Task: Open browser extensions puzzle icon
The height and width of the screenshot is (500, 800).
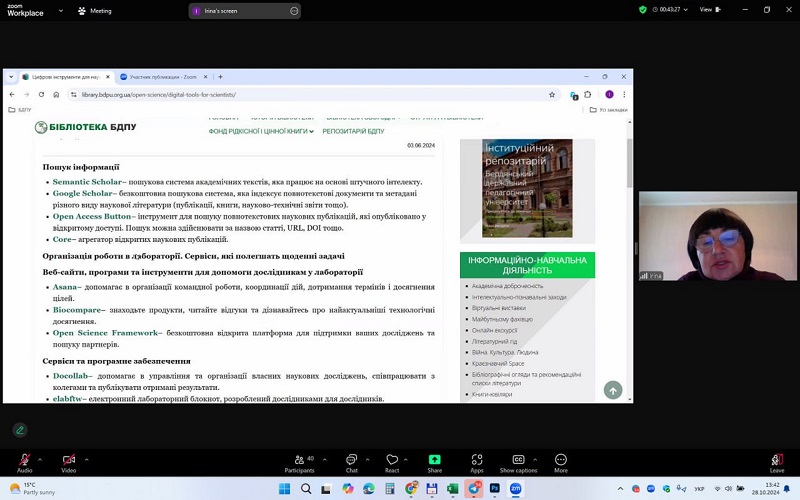Action: click(588, 94)
